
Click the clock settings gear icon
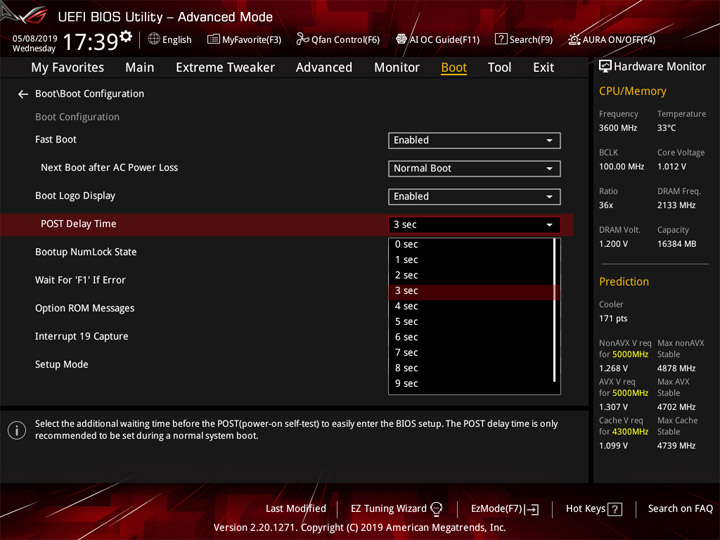(126, 36)
